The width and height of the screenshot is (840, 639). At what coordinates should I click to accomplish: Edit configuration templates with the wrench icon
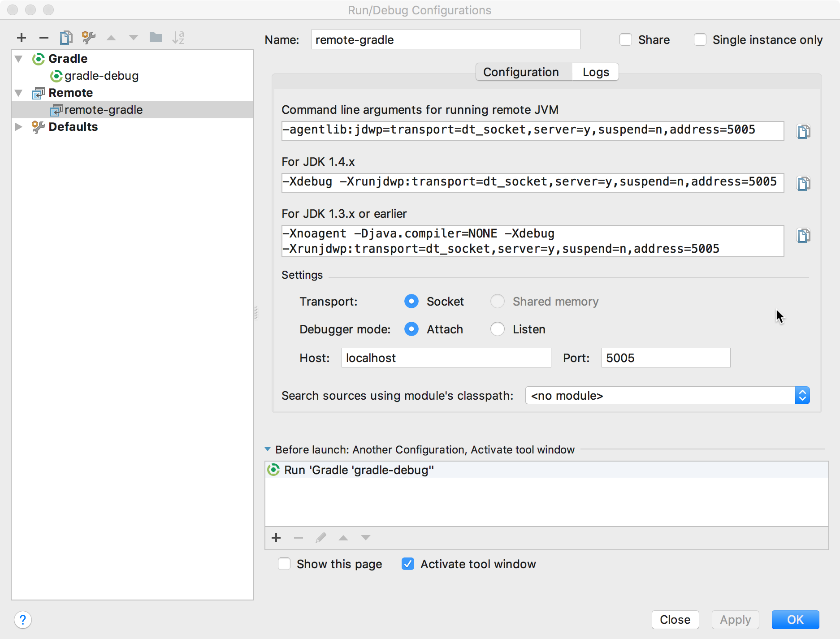tap(88, 38)
